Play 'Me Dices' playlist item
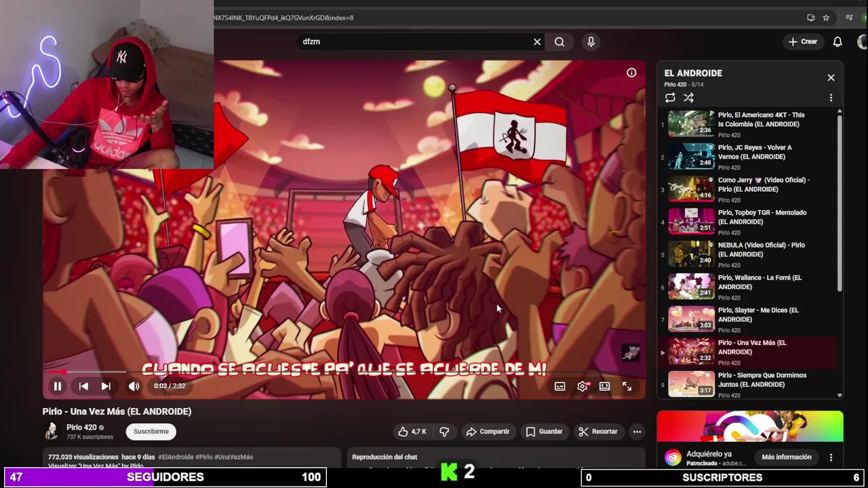The image size is (868, 488). [x=746, y=319]
